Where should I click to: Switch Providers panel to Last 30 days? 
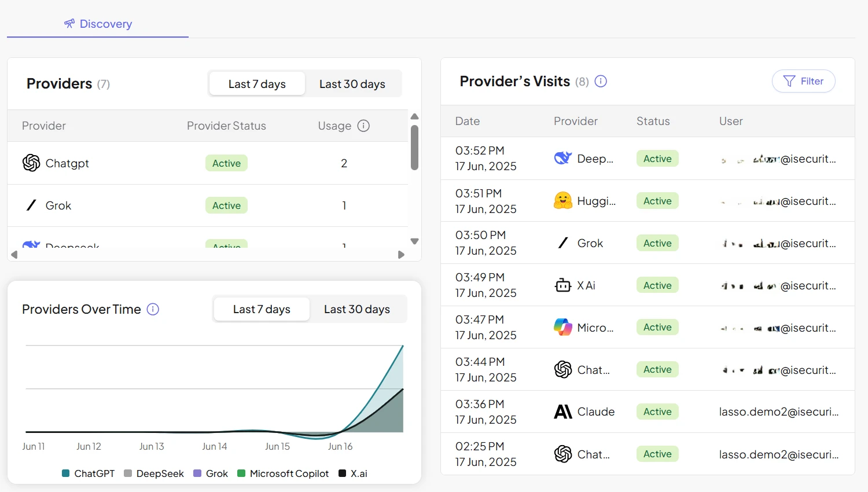point(352,83)
